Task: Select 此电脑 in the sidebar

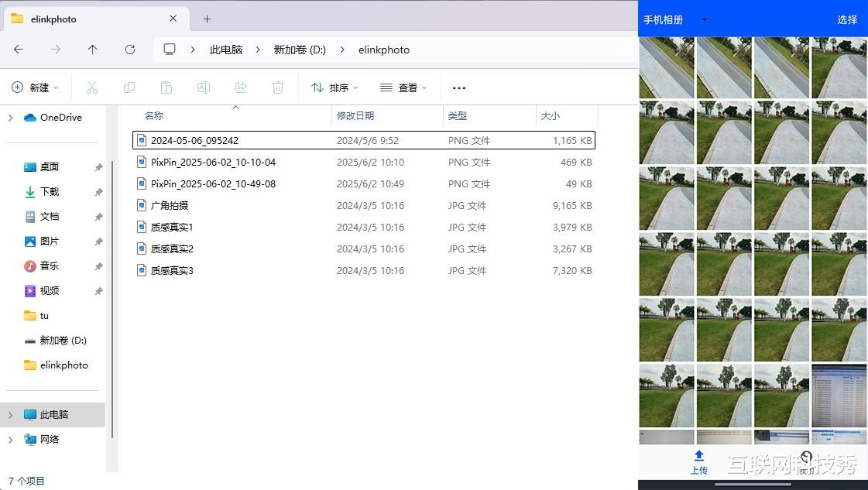Action: point(53,415)
